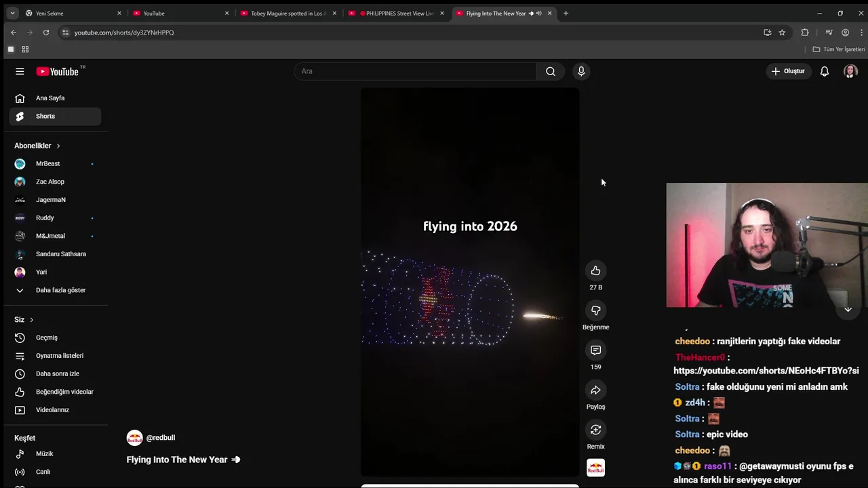The image size is (868, 488).
Task: Open Chrome profile icon in toolbar
Action: [x=845, y=33]
